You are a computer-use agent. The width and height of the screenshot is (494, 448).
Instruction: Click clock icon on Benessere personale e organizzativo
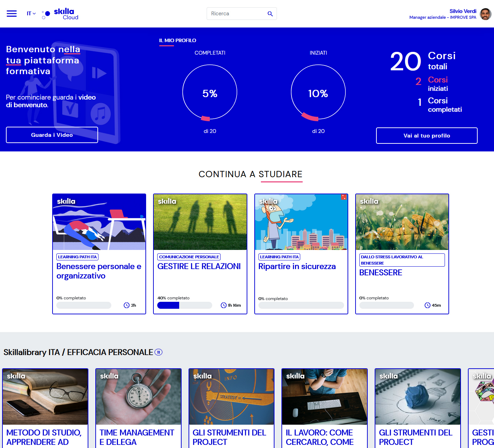tap(127, 305)
